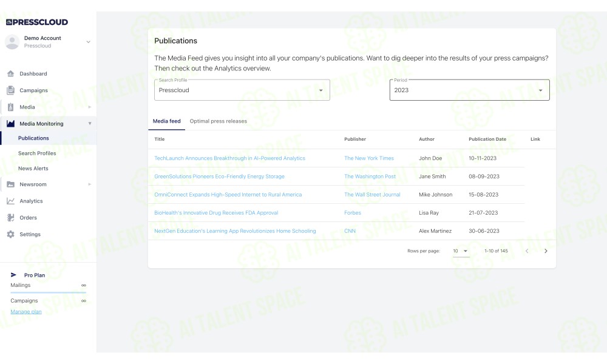Click the Dashboard home icon

tap(10, 73)
